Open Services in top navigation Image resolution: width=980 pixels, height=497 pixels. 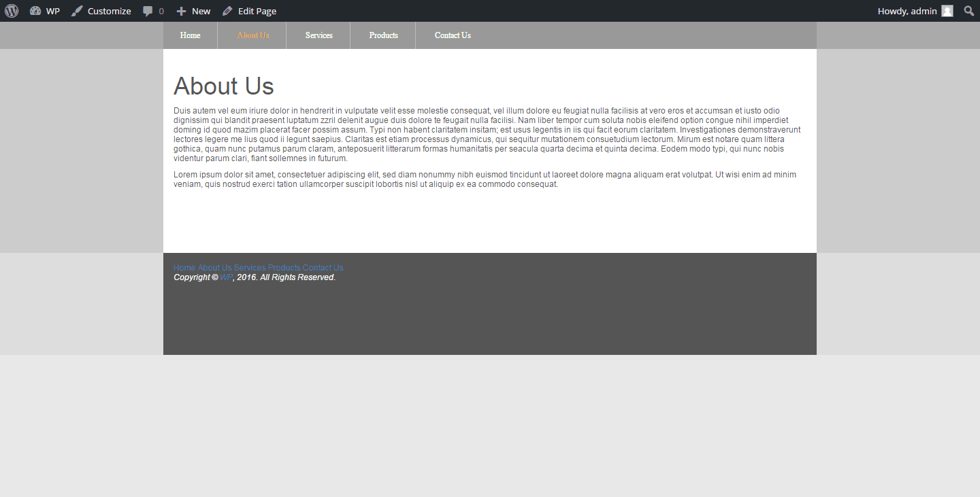(x=318, y=35)
